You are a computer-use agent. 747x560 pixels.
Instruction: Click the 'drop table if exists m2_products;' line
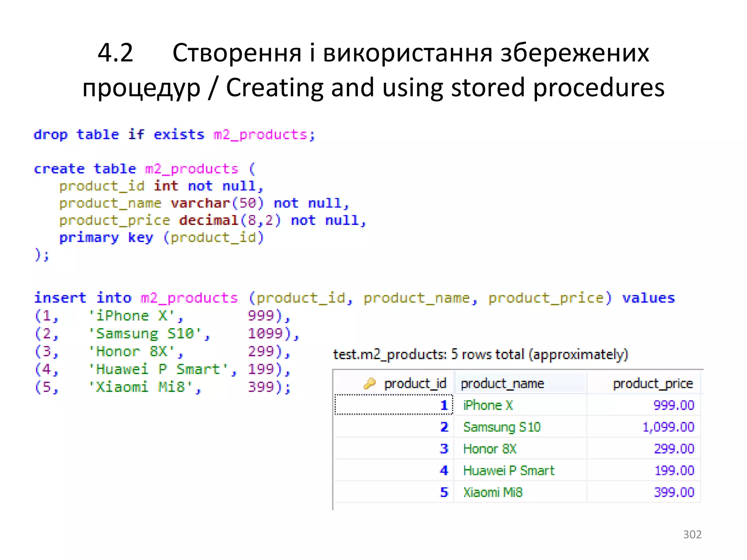pyautogui.click(x=174, y=135)
